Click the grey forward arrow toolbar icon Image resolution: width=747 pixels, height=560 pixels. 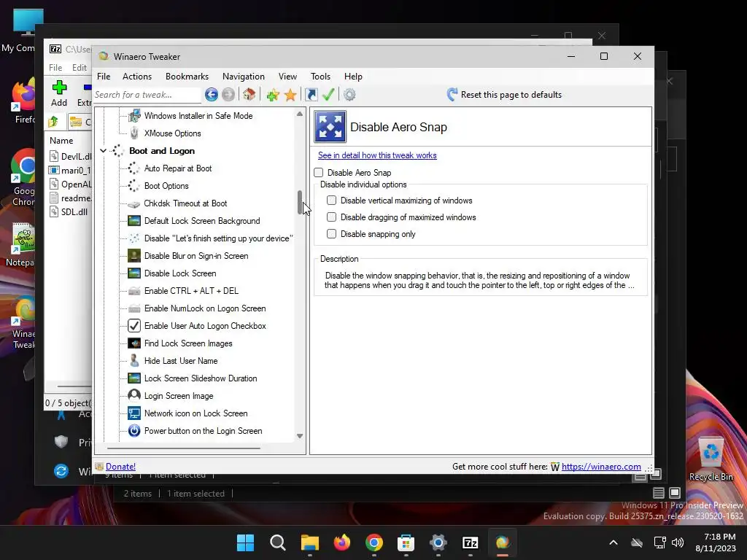click(x=228, y=95)
